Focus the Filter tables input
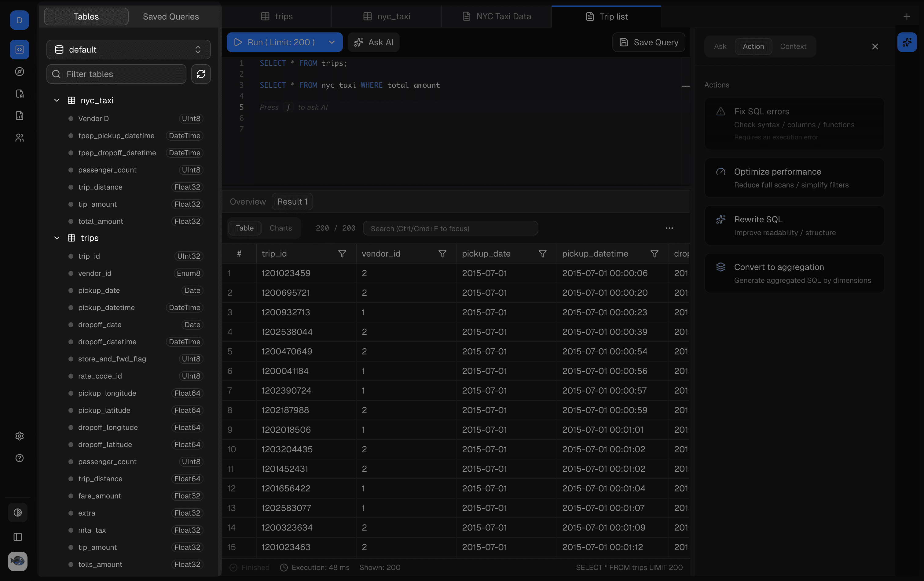 pyautogui.click(x=116, y=74)
